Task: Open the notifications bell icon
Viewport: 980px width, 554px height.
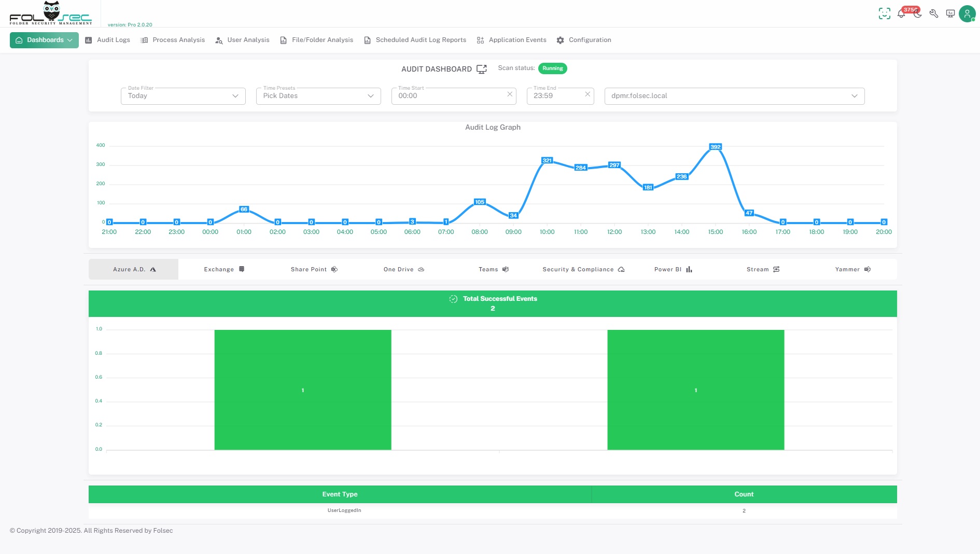Action: coord(901,14)
